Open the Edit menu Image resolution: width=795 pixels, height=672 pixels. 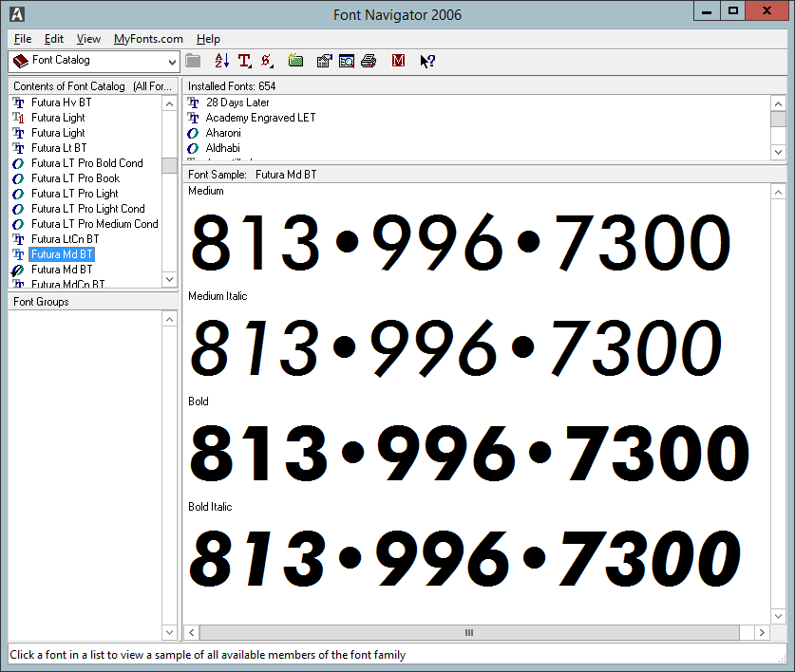coord(54,39)
